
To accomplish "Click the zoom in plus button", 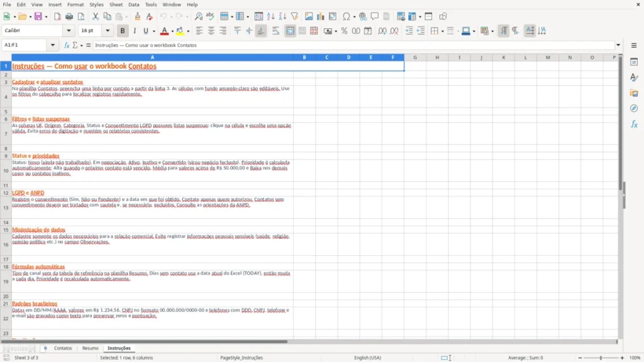I will 622,358.
